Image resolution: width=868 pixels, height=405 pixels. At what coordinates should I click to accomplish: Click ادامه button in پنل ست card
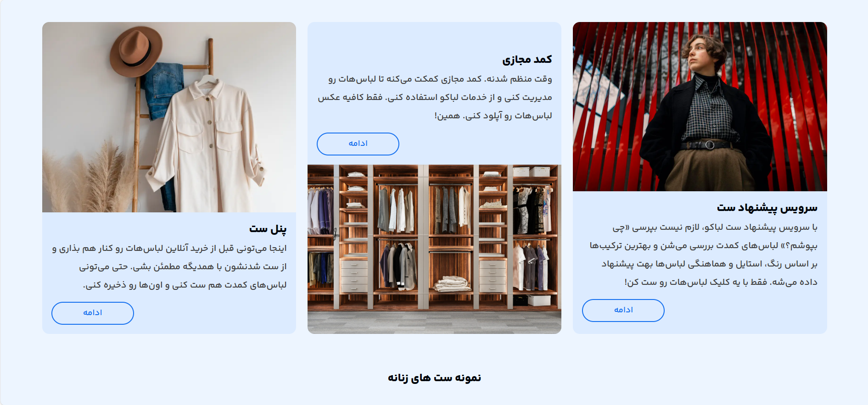(x=93, y=313)
